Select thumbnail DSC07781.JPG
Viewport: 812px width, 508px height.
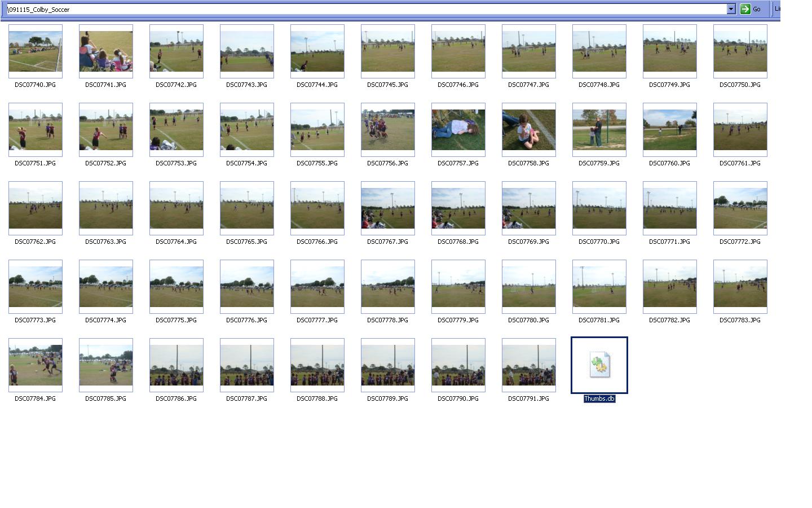coord(599,287)
